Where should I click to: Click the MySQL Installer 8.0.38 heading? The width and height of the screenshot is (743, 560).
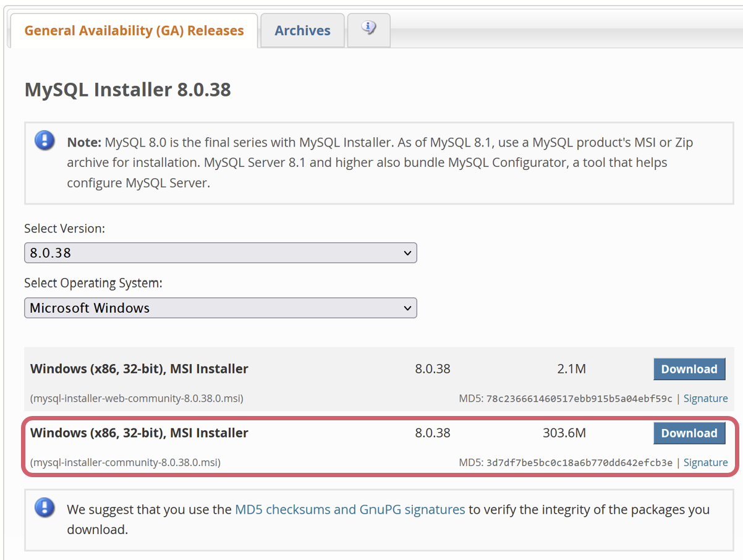pyautogui.click(x=127, y=90)
